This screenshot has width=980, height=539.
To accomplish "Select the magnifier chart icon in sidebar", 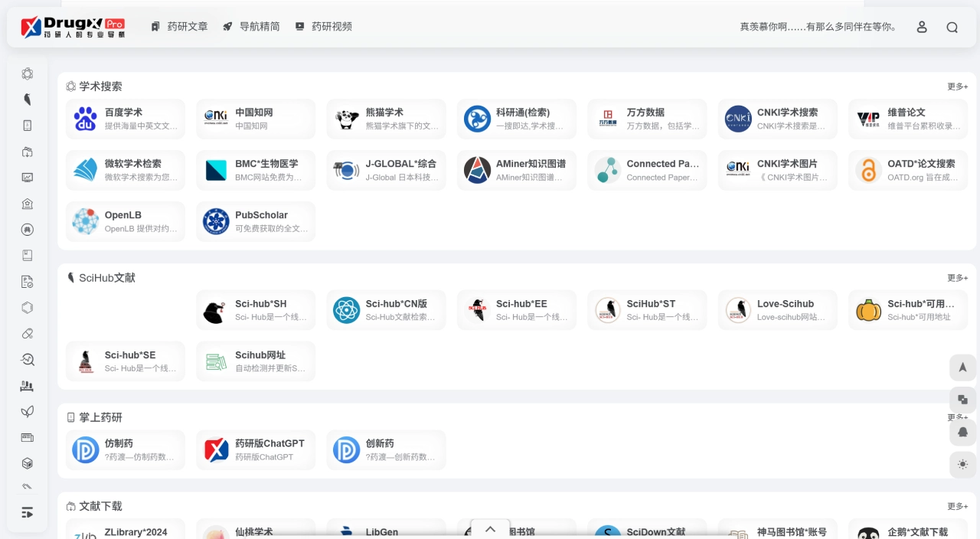I will 28,359.
